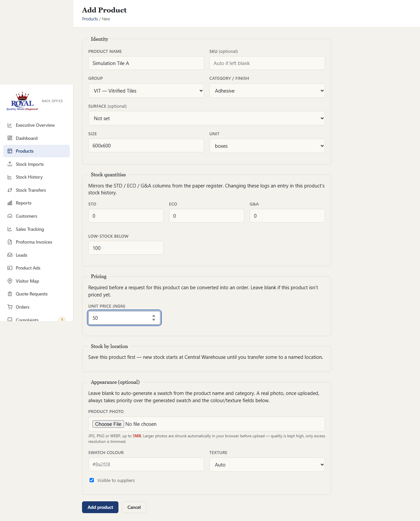Click the Orders cart icon
Image resolution: width=420 pixels, height=521 pixels.
(x=10, y=307)
